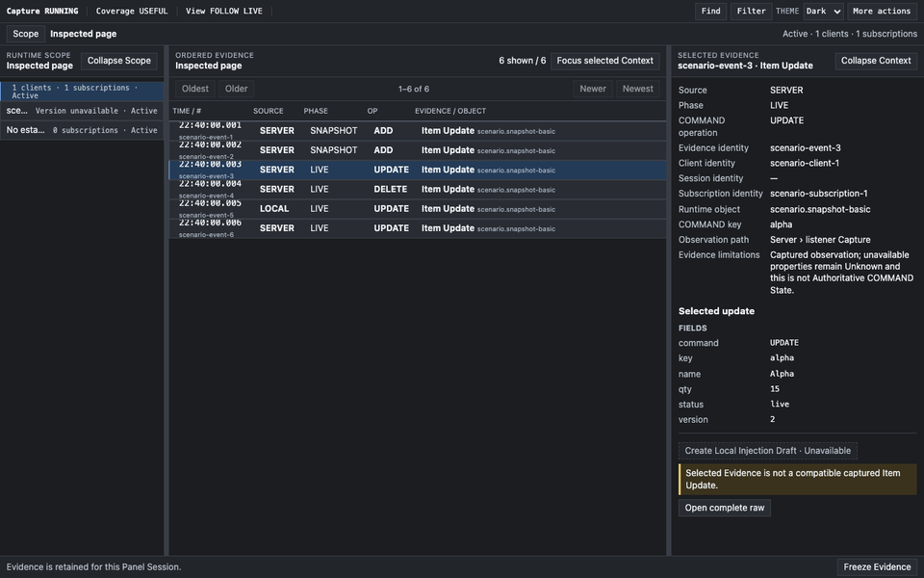The image size is (924, 578).
Task: Collapse the Scope panel
Action: click(x=119, y=60)
